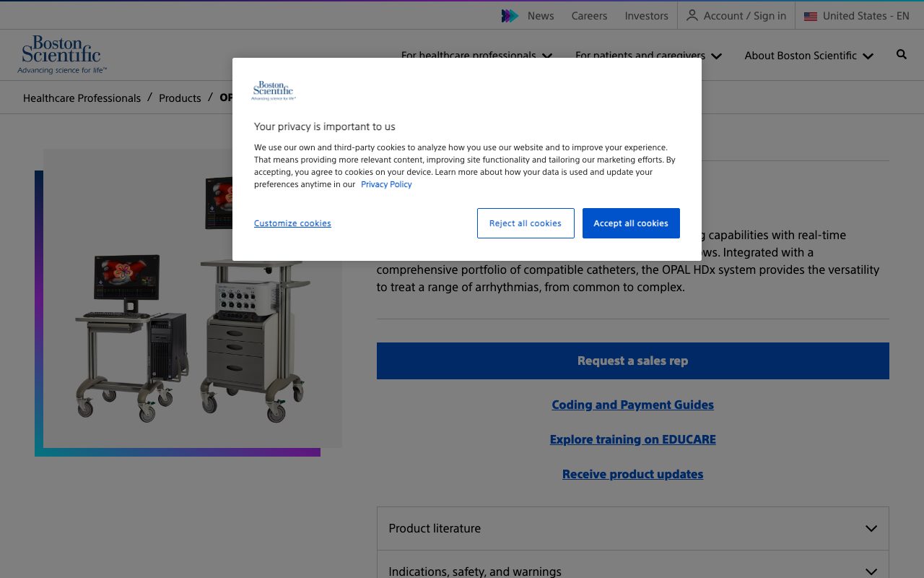Click Receive product updates link

click(633, 474)
